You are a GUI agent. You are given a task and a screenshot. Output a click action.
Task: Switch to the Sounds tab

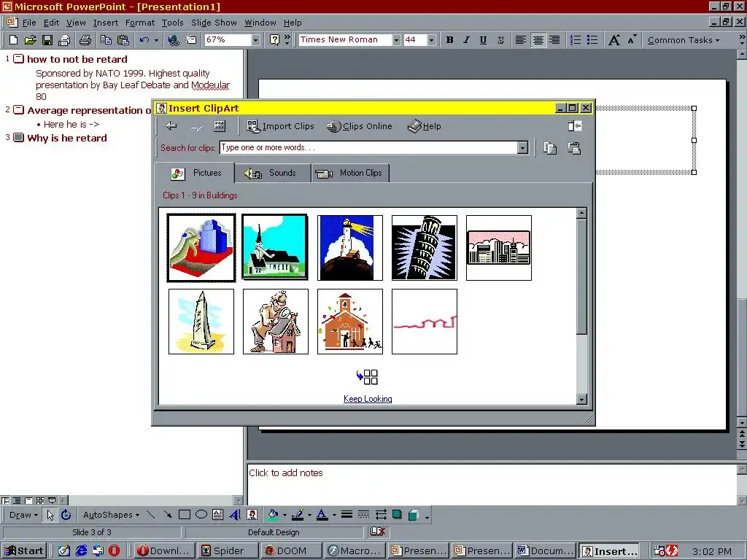click(x=273, y=173)
